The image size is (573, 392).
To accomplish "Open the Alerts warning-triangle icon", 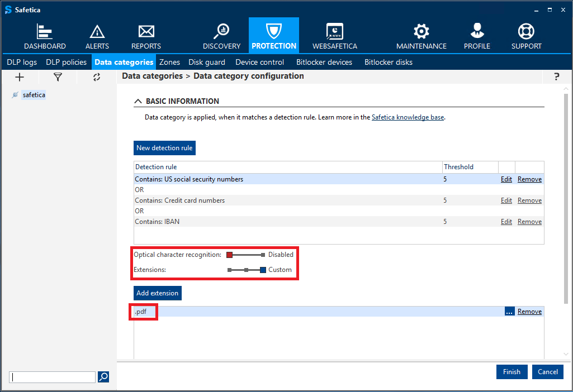I will pyautogui.click(x=97, y=32).
